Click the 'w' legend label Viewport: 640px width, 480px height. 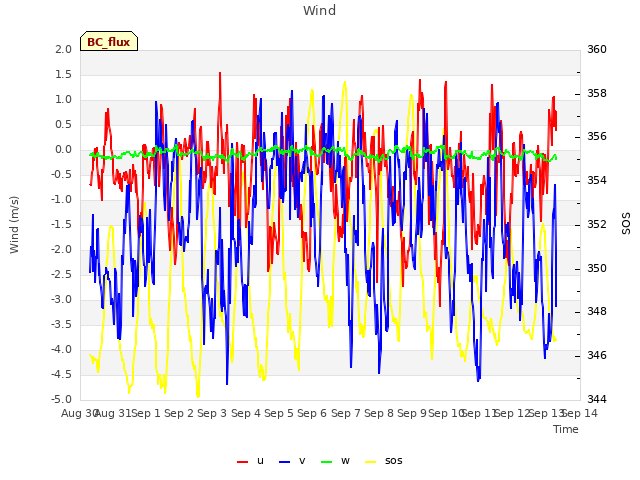pos(345,461)
